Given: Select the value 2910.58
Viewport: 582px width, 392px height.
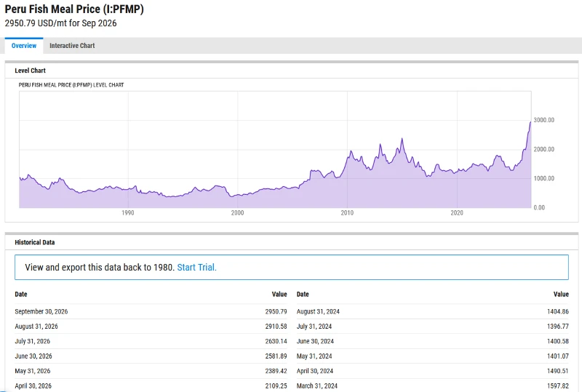Looking at the screenshot, I should click(x=276, y=327).
